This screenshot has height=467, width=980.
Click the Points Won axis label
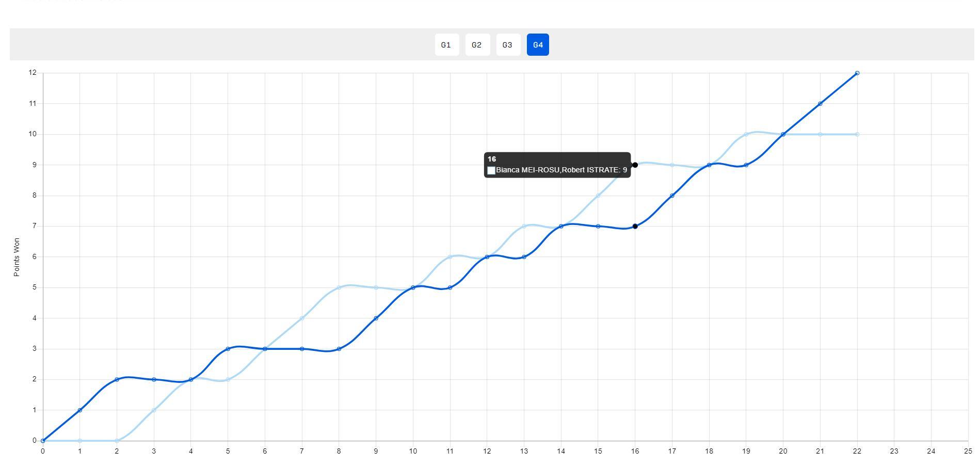click(17, 257)
